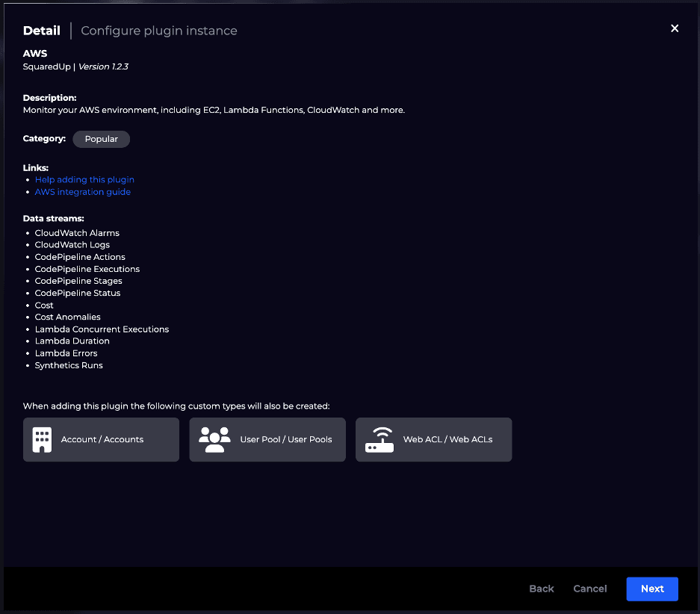Click Cost Anomalies data stream
The width and height of the screenshot is (700, 614).
[68, 317]
